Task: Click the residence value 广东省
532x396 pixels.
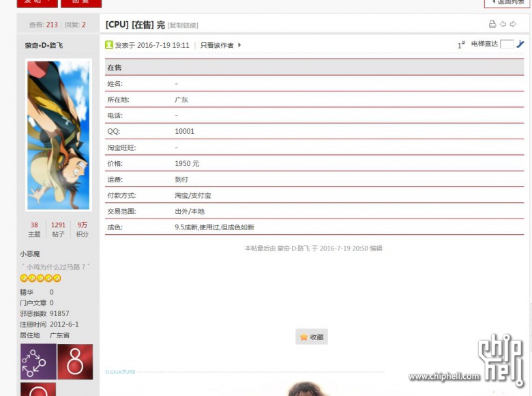Action: (x=60, y=335)
